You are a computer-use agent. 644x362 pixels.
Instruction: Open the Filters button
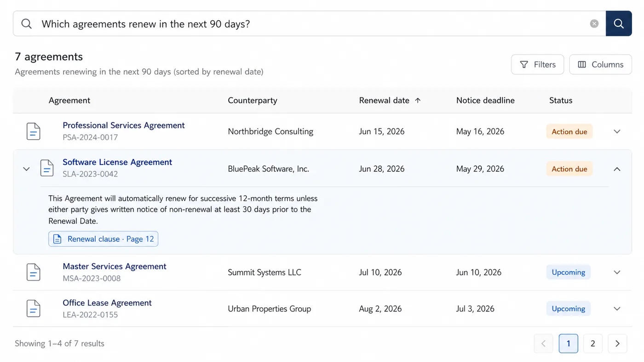[537, 64]
